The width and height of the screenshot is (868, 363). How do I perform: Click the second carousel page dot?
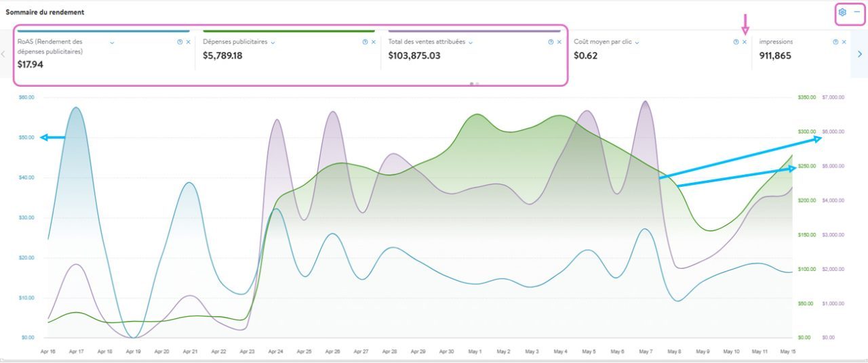(477, 84)
